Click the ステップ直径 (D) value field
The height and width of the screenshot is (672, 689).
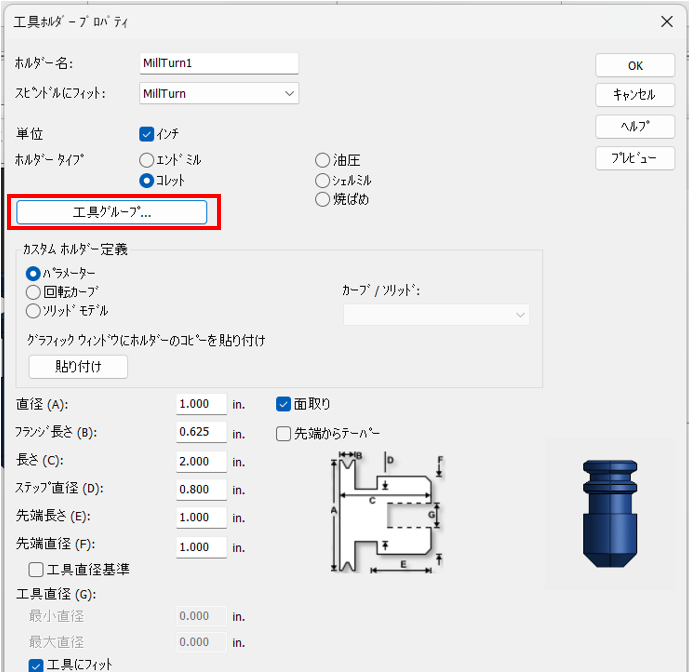[x=201, y=489]
